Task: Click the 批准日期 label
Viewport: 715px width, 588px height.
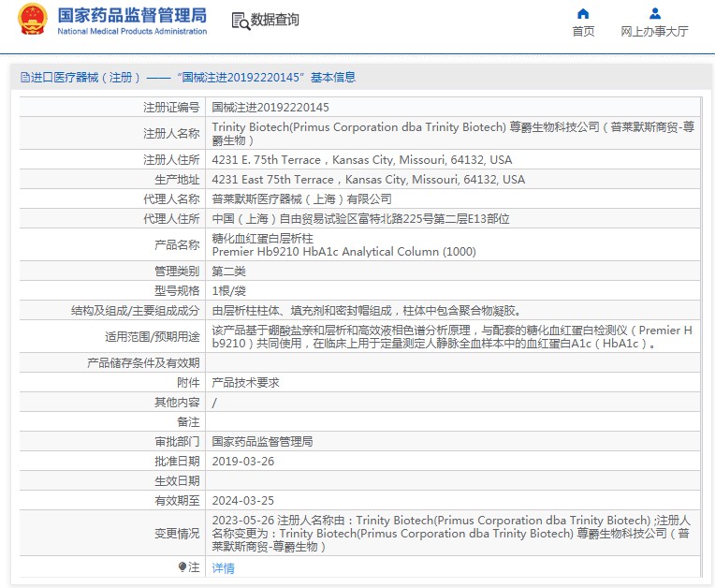Action: [177, 462]
